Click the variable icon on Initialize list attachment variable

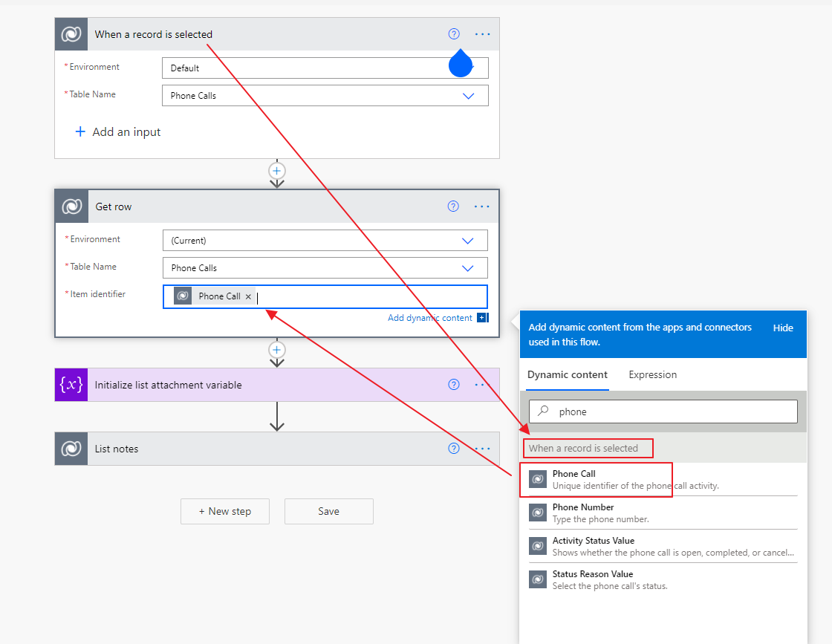point(71,385)
